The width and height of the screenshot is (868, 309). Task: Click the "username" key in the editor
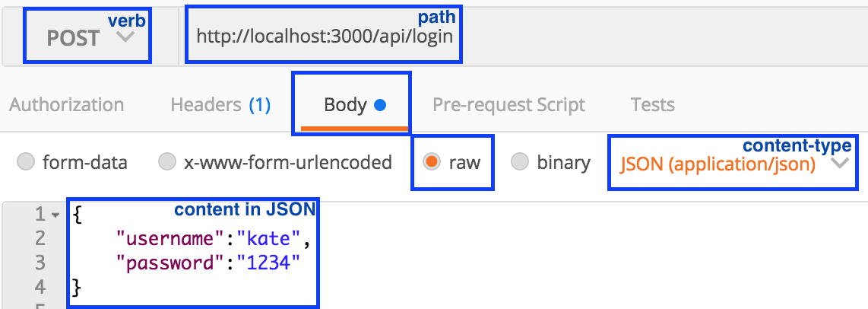click(x=172, y=238)
